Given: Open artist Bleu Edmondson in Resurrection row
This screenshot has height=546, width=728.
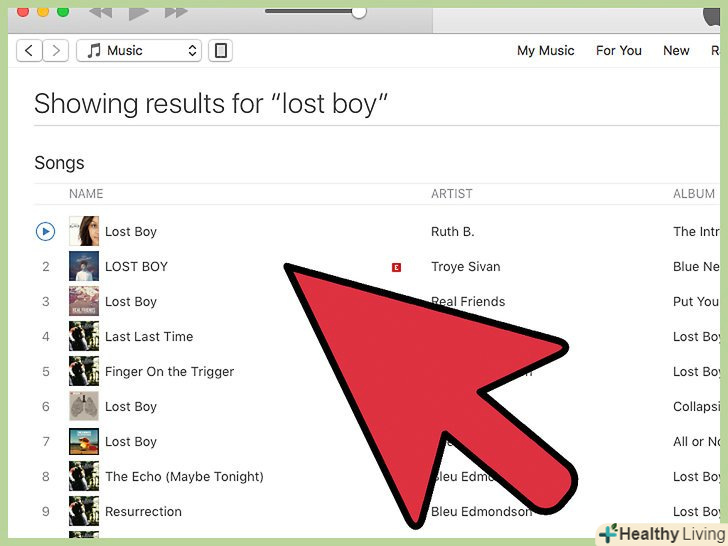Looking at the screenshot, I should [x=481, y=512].
